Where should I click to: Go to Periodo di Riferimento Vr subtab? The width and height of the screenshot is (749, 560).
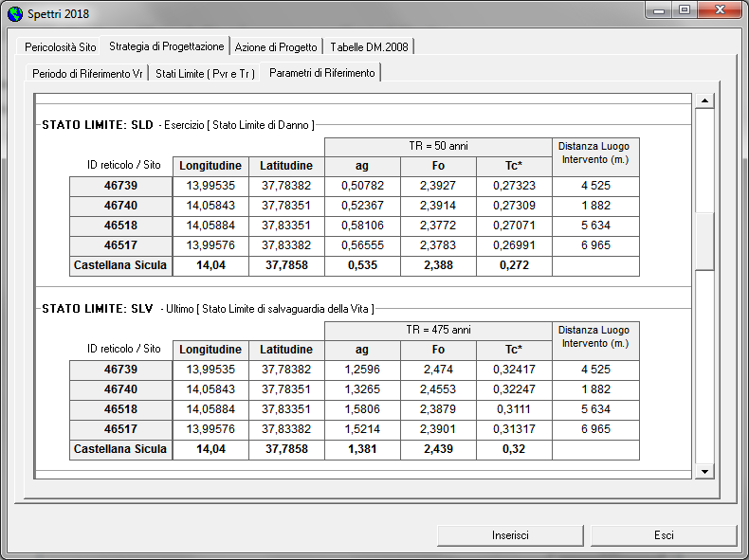tap(87, 74)
